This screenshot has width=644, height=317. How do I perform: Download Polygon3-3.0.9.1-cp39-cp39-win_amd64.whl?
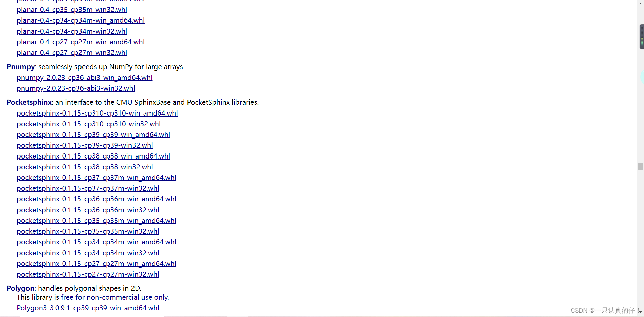click(88, 308)
